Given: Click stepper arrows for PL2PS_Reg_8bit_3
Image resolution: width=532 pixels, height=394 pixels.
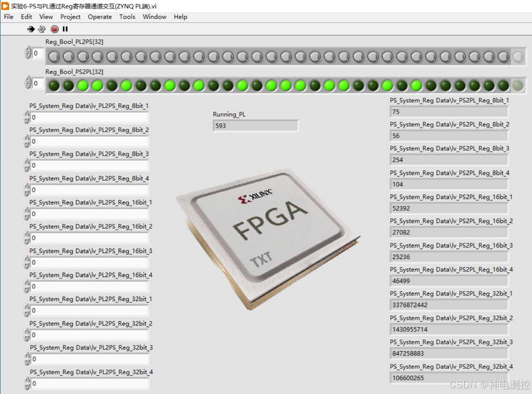Looking at the screenshot, I should pyautogui.click(x=27, y=165).
